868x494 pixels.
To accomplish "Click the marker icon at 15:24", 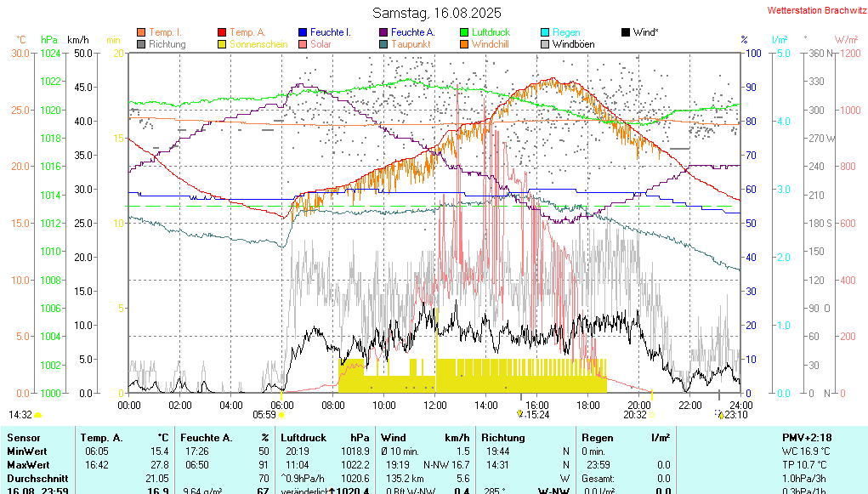I will point(520,415).
